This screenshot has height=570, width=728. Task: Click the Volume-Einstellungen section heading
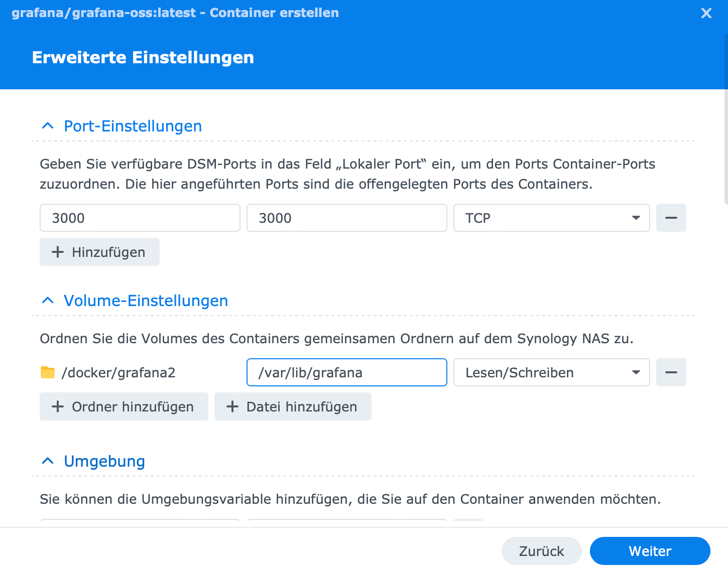(146, 301)
